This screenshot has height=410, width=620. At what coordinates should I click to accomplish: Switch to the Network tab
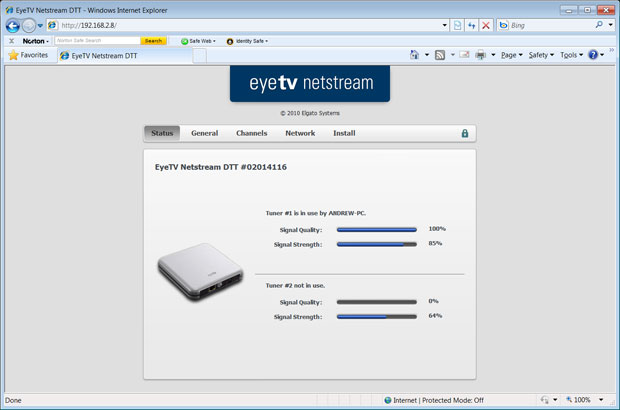[x=300, y=133]
